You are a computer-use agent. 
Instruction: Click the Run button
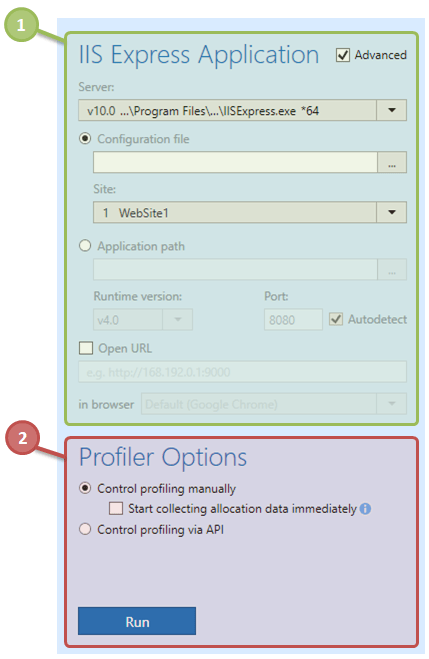point(137,621)
